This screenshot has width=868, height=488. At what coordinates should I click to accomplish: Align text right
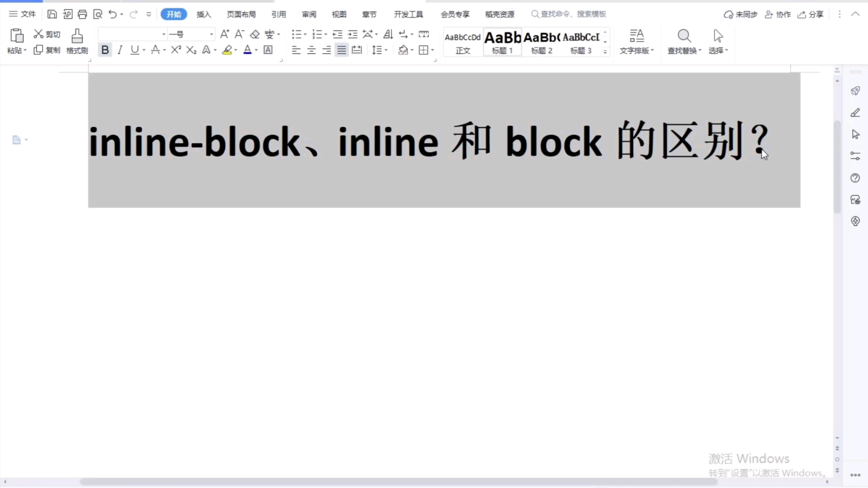[326, 50]
